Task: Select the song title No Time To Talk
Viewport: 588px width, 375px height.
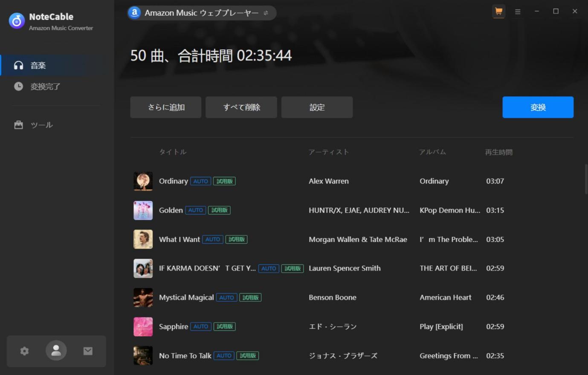Action: (185, 355)
